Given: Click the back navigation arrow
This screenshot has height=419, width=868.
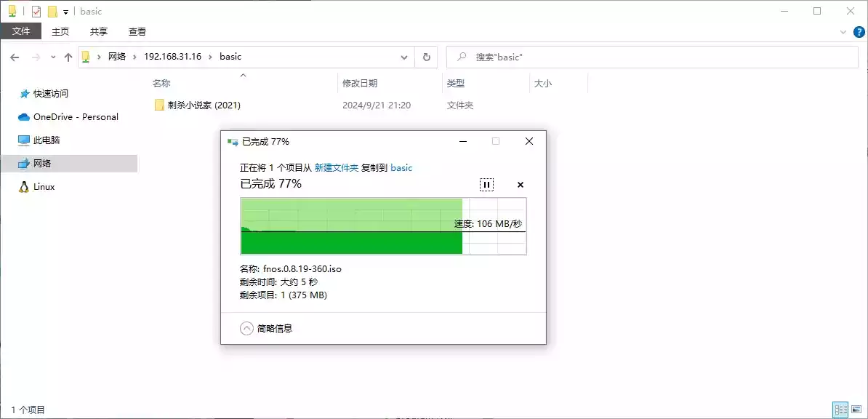Looking at the screenshot, I should 15,57.
